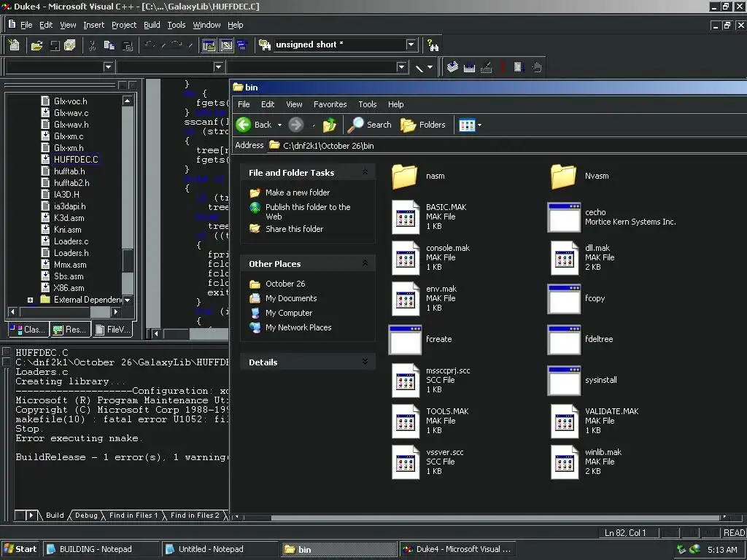Viewport: 747px width, 560px height.
Task: Click the Undo arrow icon
Action: click(x=150, y=44)
